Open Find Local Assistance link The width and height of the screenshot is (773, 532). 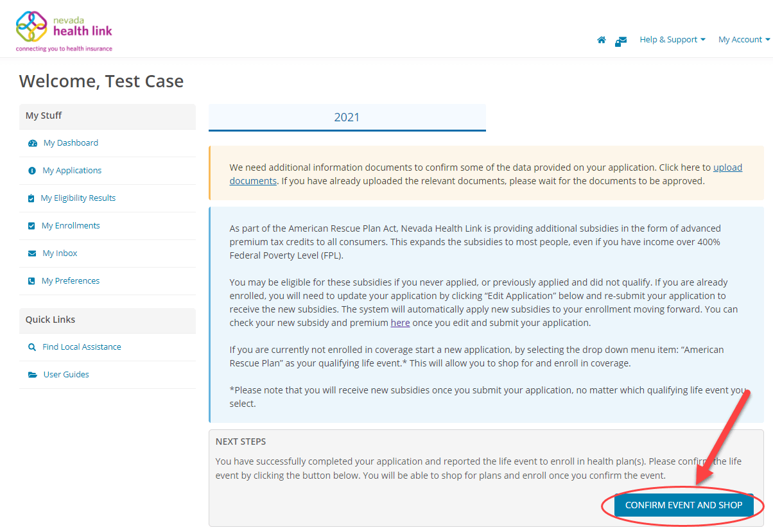pos(82,347)
